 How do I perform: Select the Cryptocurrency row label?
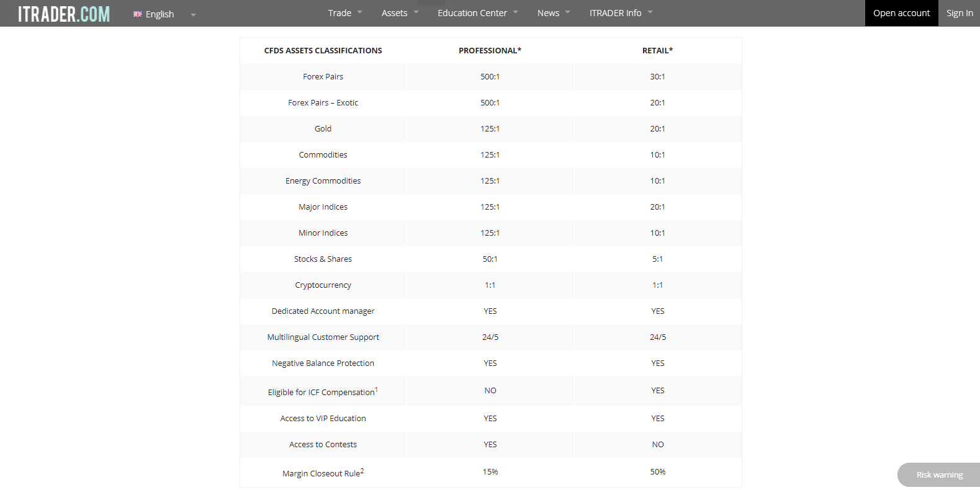pos(323,285)
